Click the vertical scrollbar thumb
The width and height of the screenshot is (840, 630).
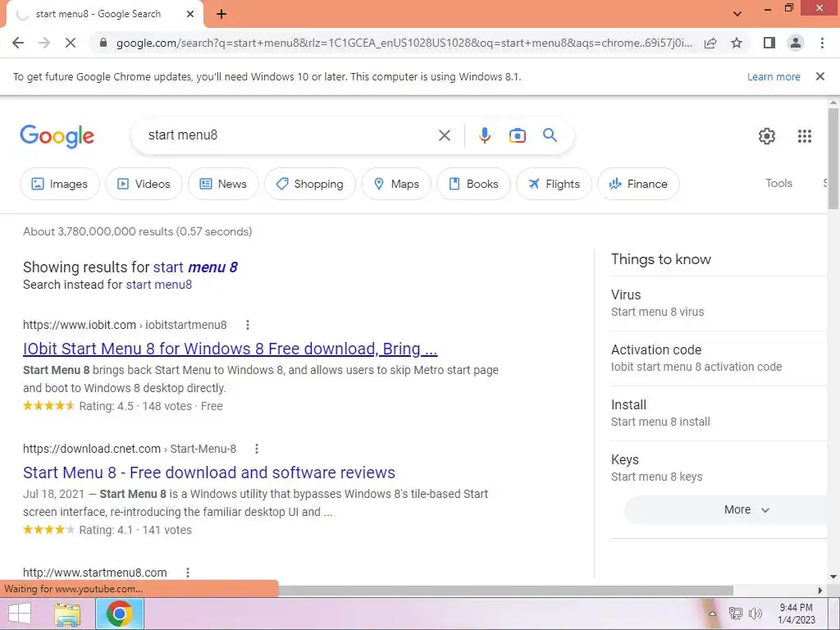833,158
